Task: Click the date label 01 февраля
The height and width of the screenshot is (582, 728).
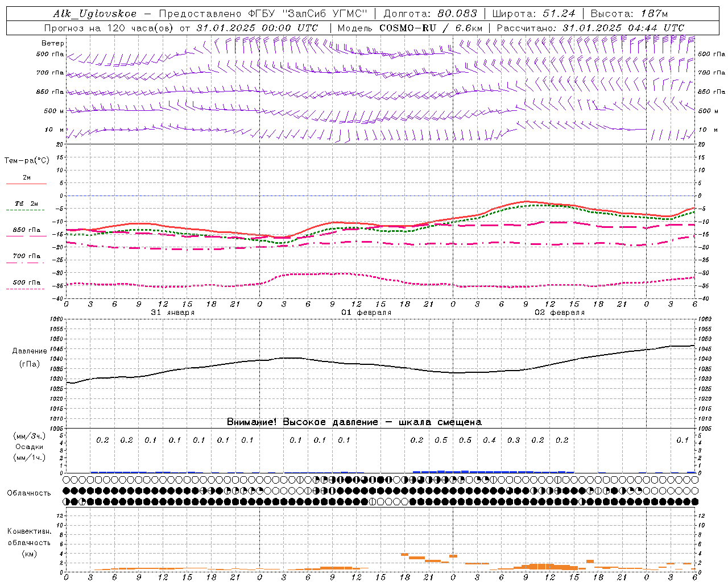Action: point(366,313)
